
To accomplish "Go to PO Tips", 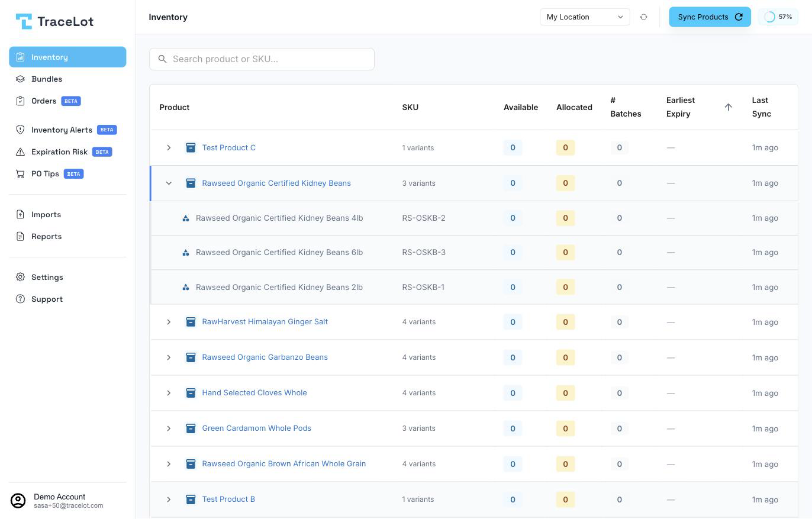I will 67,173.
